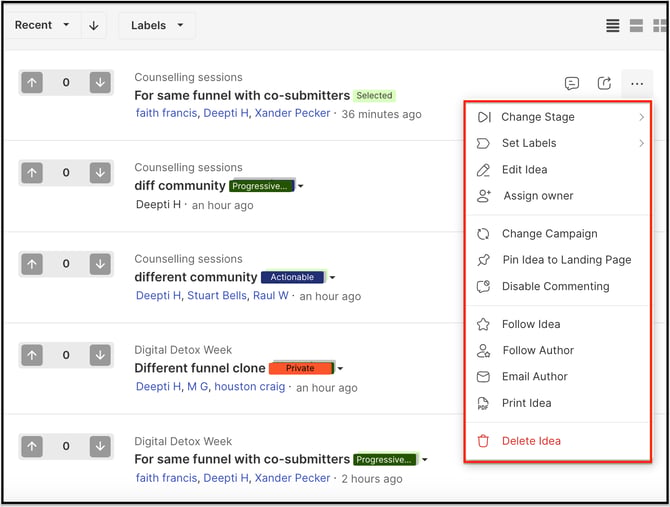Downvote the Different funnel clone idea
Screen dimensions: 670x507
click(x=100, y=355)
